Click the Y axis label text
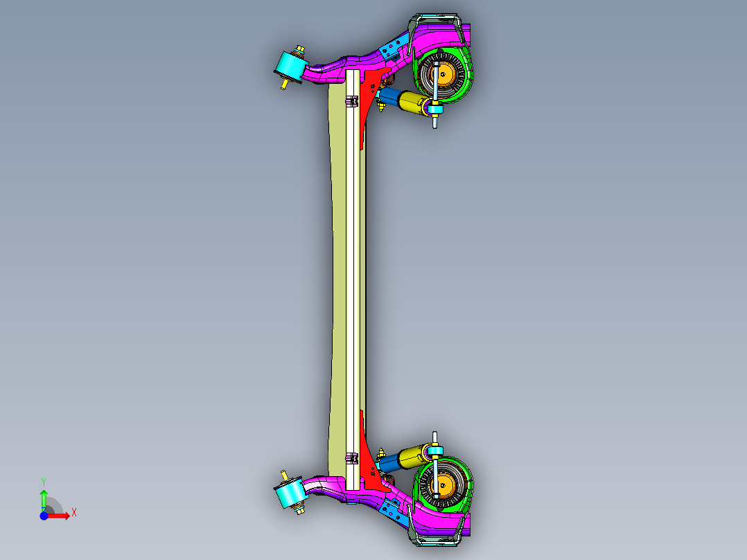Screen dimensions: 747x560 tap(44, 480)
